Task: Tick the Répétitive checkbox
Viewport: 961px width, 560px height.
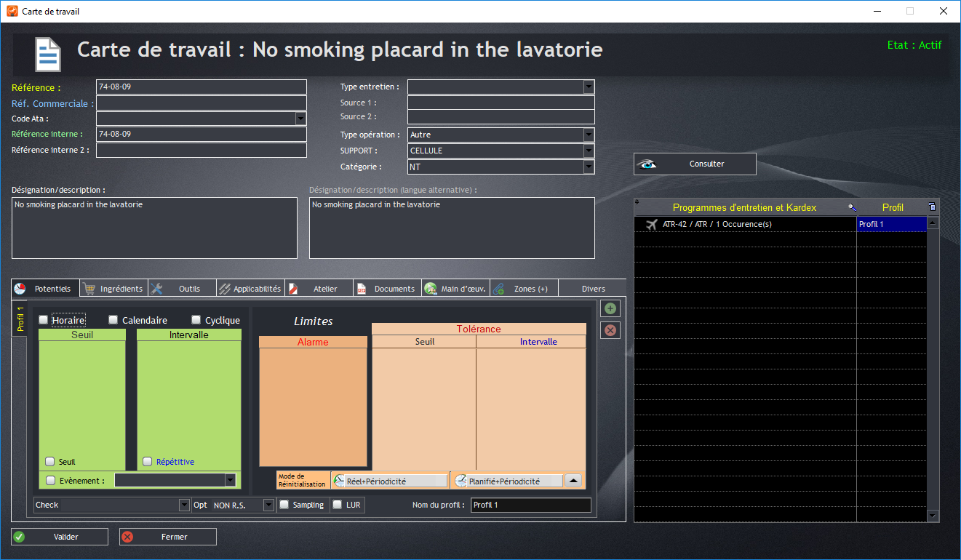Action: point(148,461)
